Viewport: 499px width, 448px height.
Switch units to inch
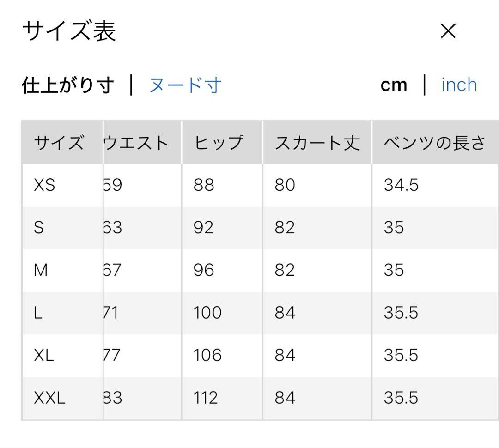click(x=459, y=85)
